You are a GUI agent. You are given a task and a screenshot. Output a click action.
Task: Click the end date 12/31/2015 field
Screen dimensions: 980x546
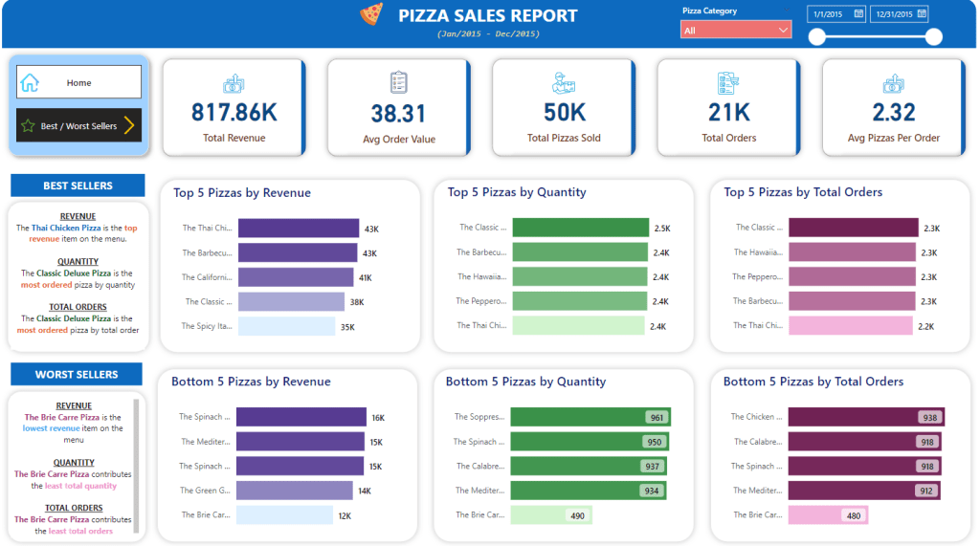coord(891,13)
